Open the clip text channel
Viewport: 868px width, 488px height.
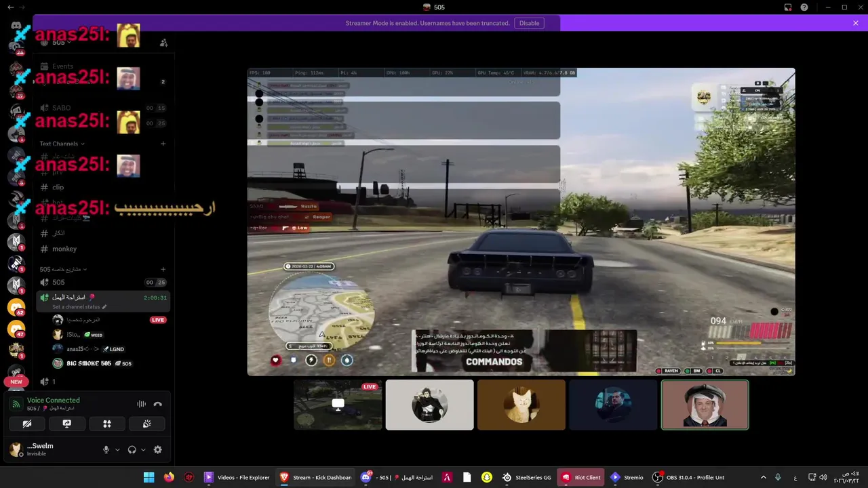click(x=102, y=187)
